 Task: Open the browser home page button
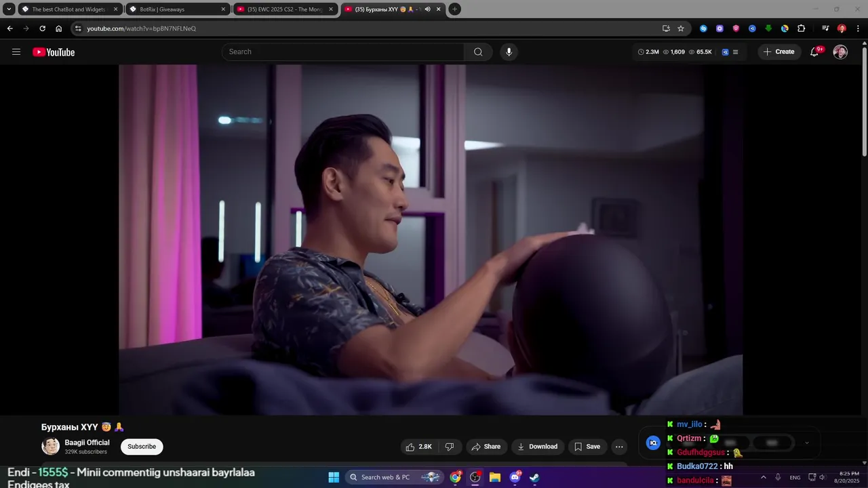pyautogui.click(x=58, y=28)
